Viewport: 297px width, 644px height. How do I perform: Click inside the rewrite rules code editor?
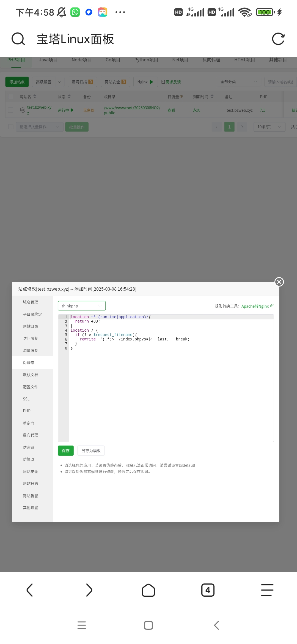click(x=170, y=391)
